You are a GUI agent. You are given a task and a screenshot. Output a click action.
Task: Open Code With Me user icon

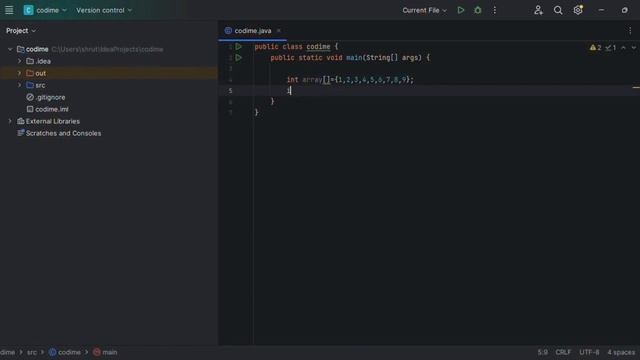coord(538,10)
